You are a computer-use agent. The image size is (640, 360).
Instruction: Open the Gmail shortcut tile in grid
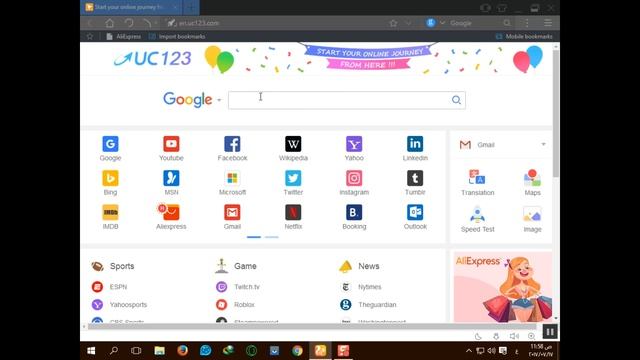pos(232,217)
